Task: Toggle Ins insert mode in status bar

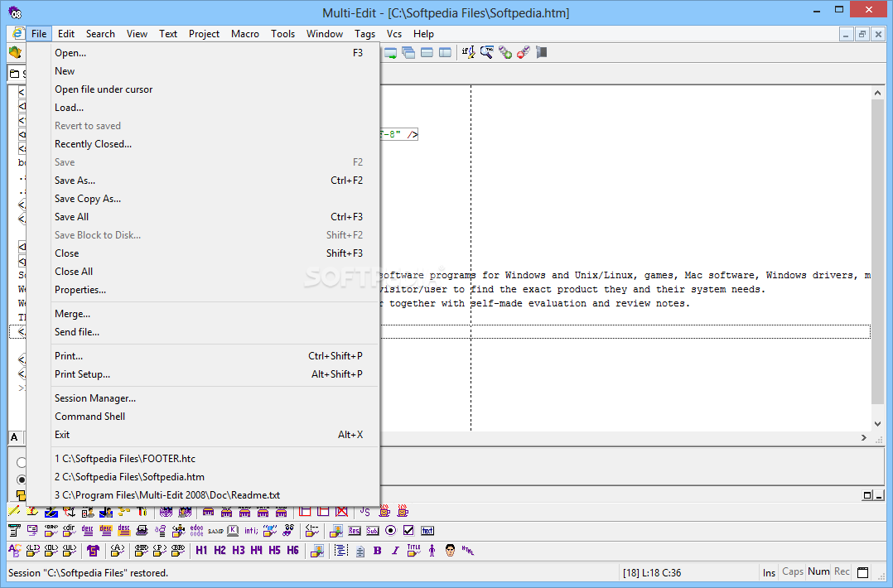Action: coord(769,572)
